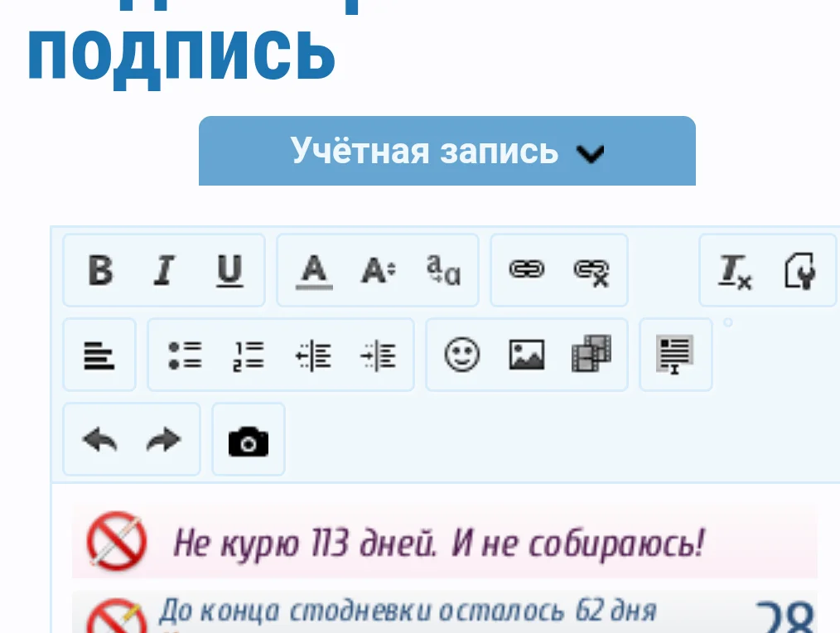Decrease the indent
Viewport: 840px width, 633px height.
point(314,355)
